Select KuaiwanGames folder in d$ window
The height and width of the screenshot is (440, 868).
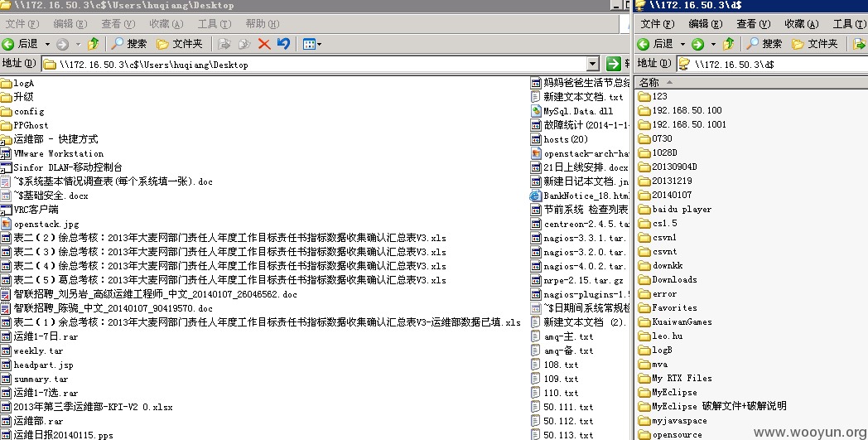pos(675,322)
